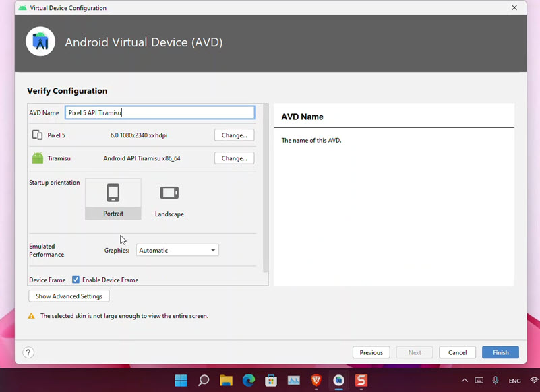The height and width of the screenshot is (392, 540).
Task: Open the help question mark button
Action: (28, 352)
